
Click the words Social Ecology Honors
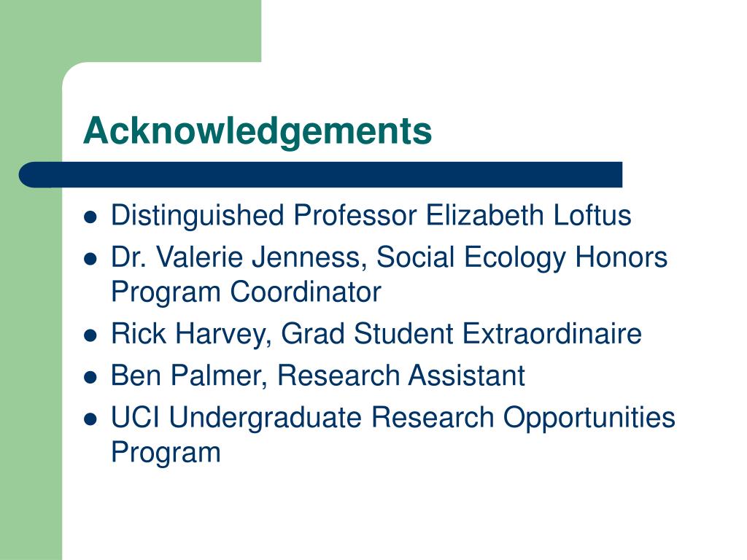click(522, 258)
